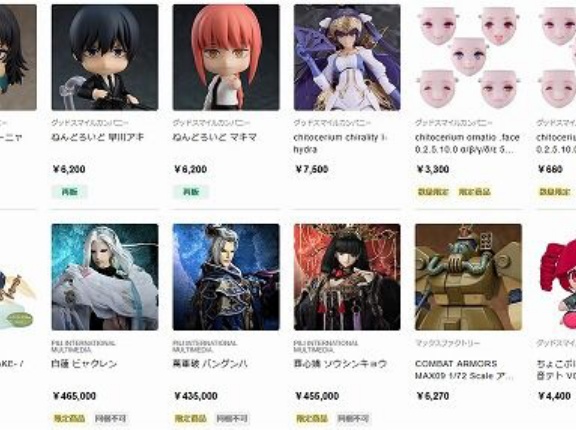
Task: Click the yellow 数量限定 tag under ¥3,300
Action: coord(433,192)
